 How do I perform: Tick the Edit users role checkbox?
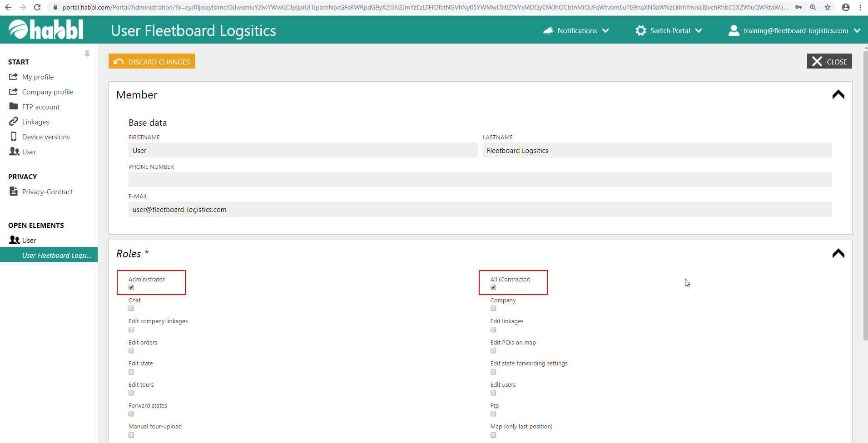493,393
